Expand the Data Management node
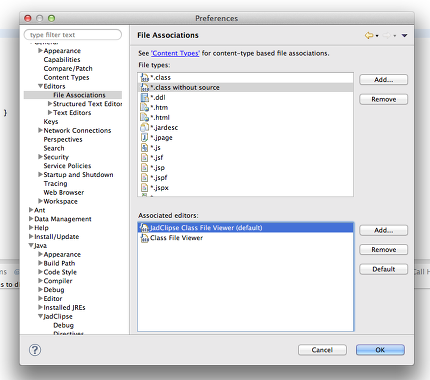Viewport: 430px width, 380px height. tap(31, 219)
